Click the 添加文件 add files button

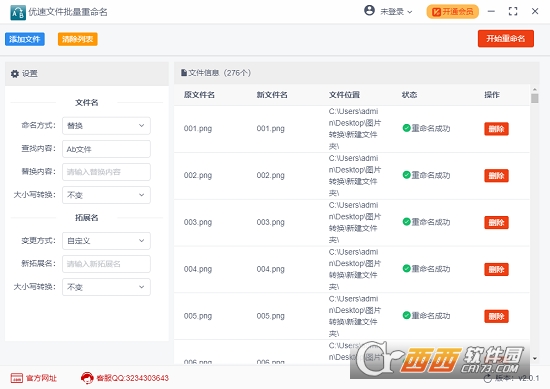(x=25, y=39)
